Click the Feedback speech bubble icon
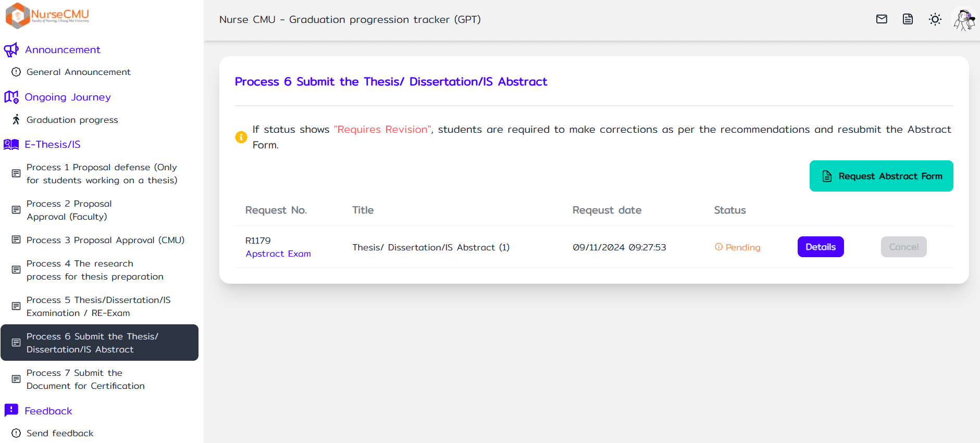The width and height of the screenshot is (980, 443). [x=11, y=411]
